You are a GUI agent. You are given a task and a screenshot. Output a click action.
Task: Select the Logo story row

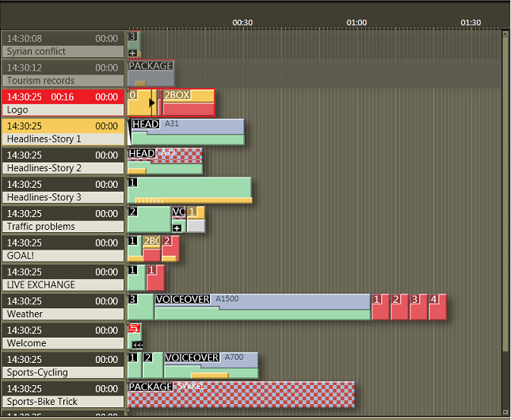[63, 103]
